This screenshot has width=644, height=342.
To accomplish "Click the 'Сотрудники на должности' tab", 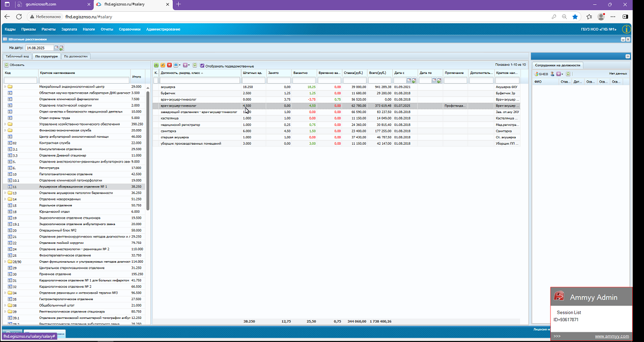I will click(558, 65).
